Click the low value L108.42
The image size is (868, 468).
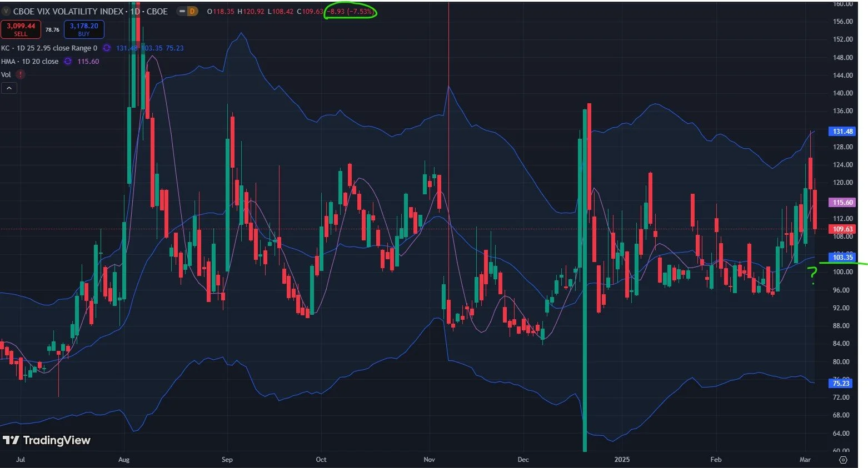click(x=281, y=11)
